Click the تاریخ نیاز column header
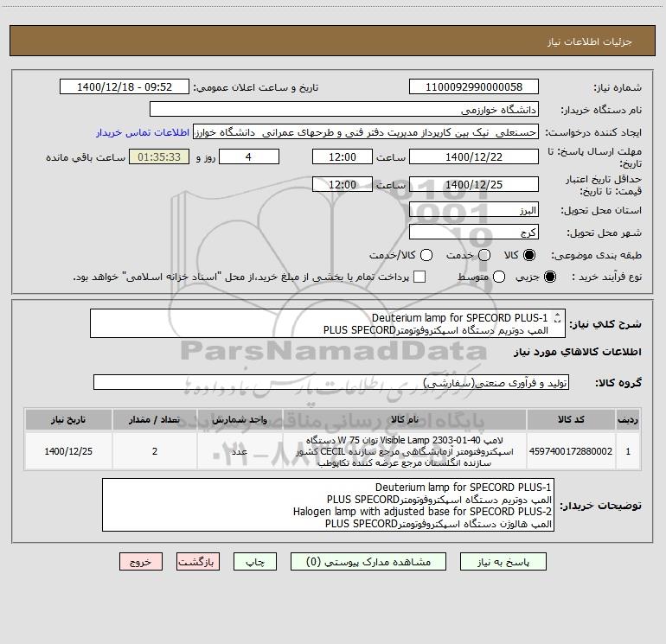The width and height of the screenshot is (666, 644). (x=68, y=419)
